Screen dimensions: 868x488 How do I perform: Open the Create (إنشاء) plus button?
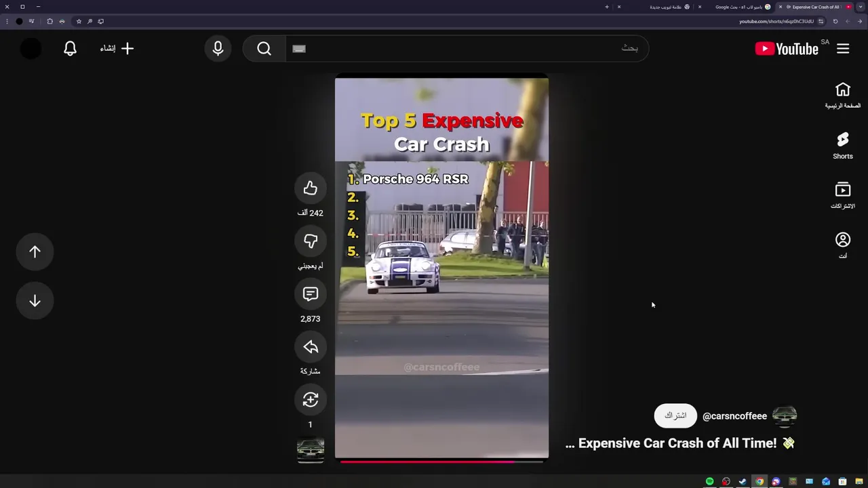tap(117, 48)
